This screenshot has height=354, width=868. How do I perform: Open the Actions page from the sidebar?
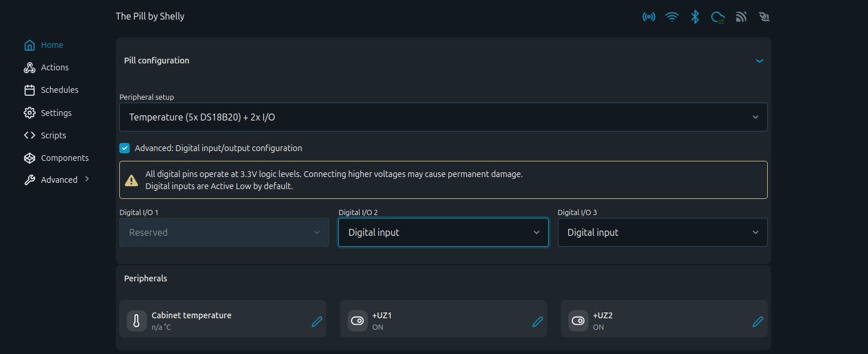click(x=54, y=67)
